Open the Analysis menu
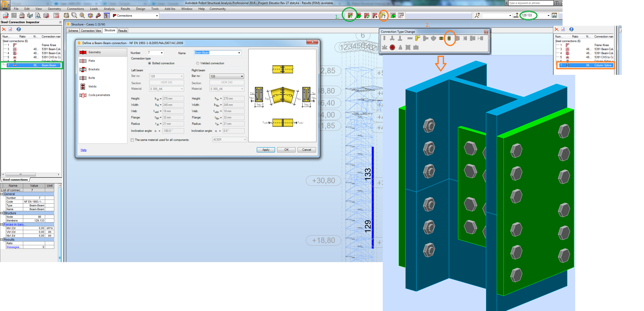The image size is (644, 311). pos(109,9)
